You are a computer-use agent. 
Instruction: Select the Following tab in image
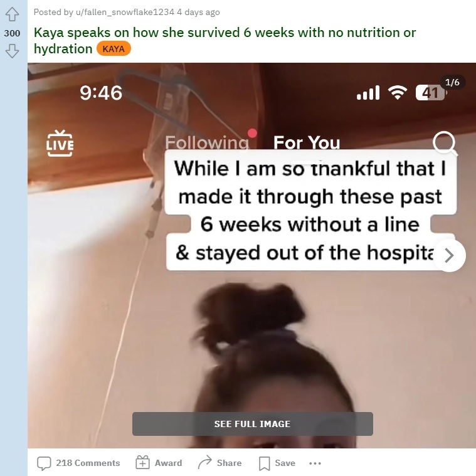coord(207,142)
